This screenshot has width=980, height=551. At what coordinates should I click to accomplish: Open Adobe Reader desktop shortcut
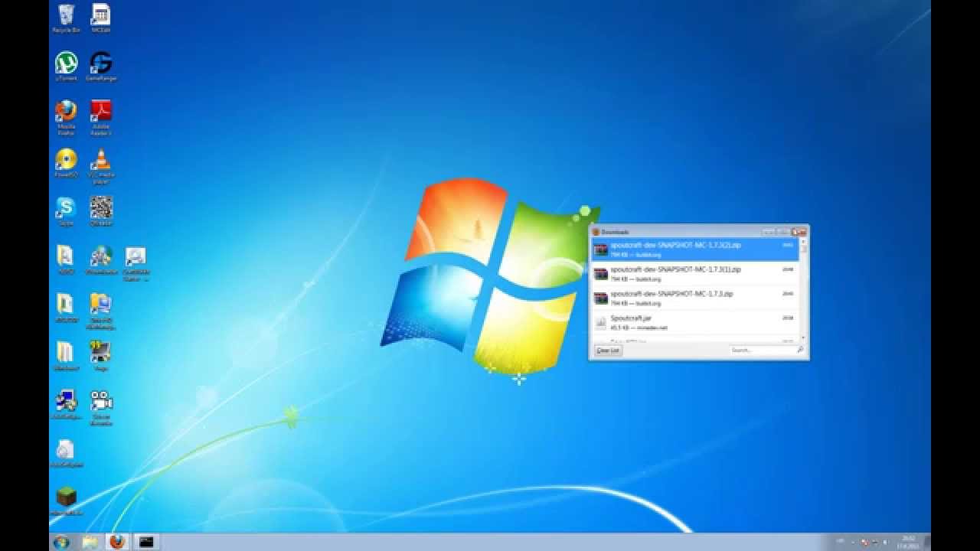[x=100, y=116]
